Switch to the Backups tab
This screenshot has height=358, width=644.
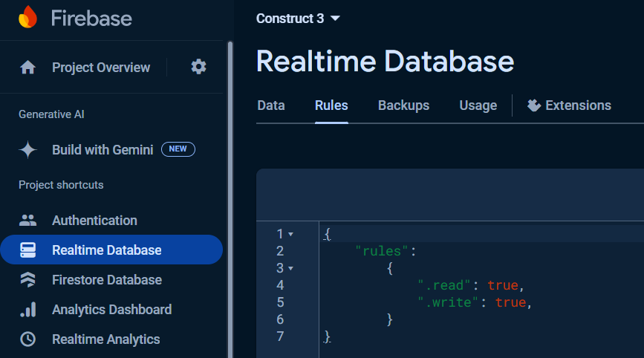[403, 105]
